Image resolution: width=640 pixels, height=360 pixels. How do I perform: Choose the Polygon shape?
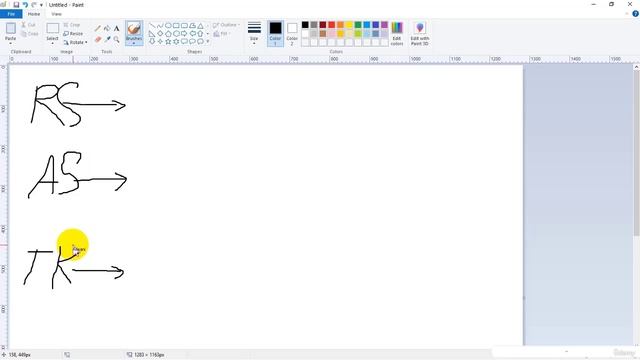pos(192,25)
